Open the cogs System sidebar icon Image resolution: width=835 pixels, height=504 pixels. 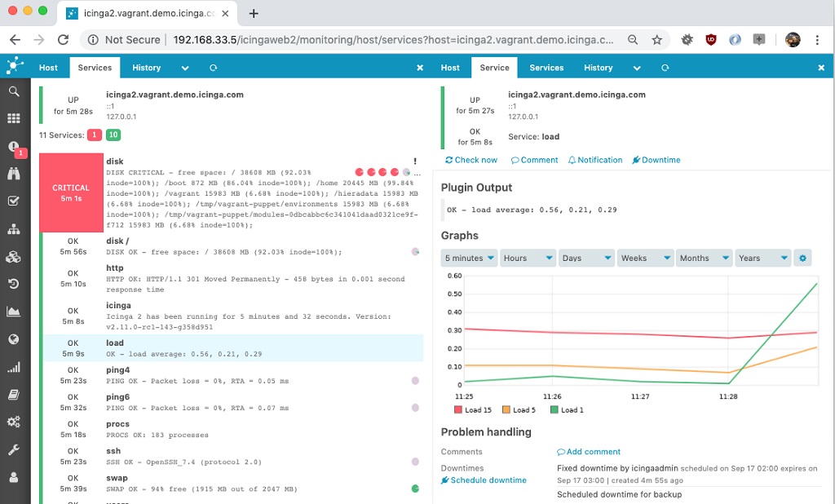click(x=14, y=422)
